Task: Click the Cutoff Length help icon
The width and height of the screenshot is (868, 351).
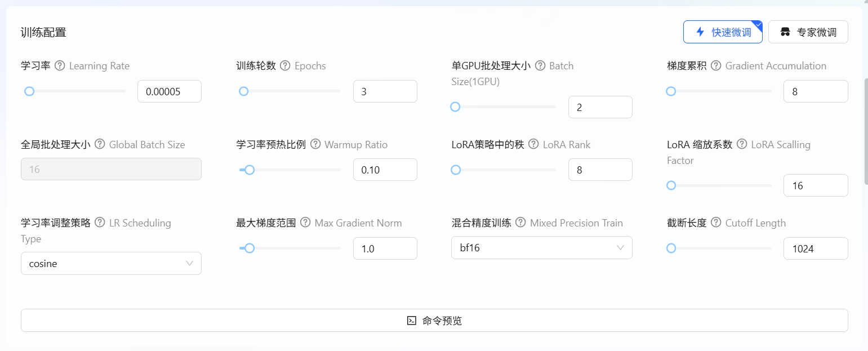Action: (x=715, y=223)
